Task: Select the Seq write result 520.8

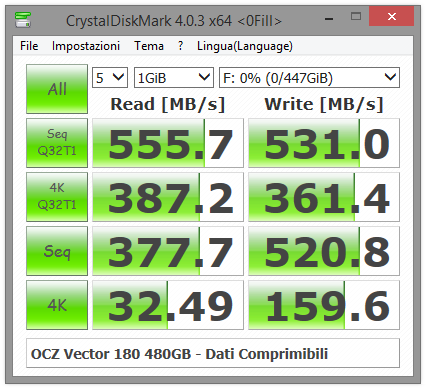Action: (324, 251)
